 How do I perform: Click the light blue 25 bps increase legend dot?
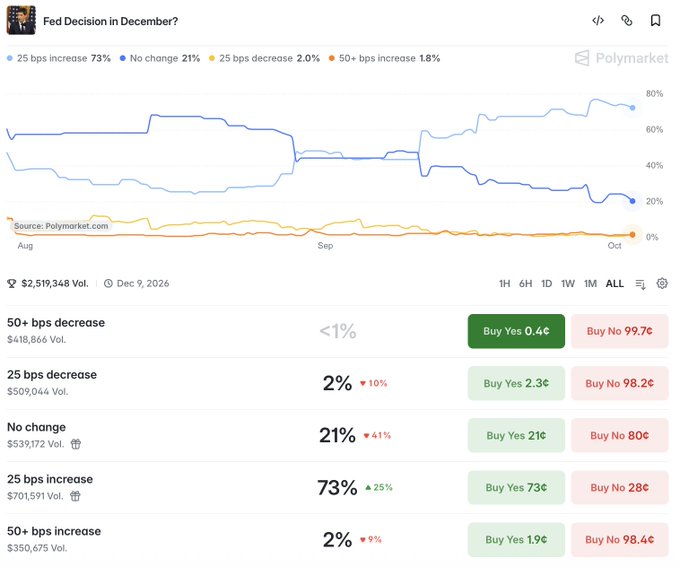coord(10,58)
